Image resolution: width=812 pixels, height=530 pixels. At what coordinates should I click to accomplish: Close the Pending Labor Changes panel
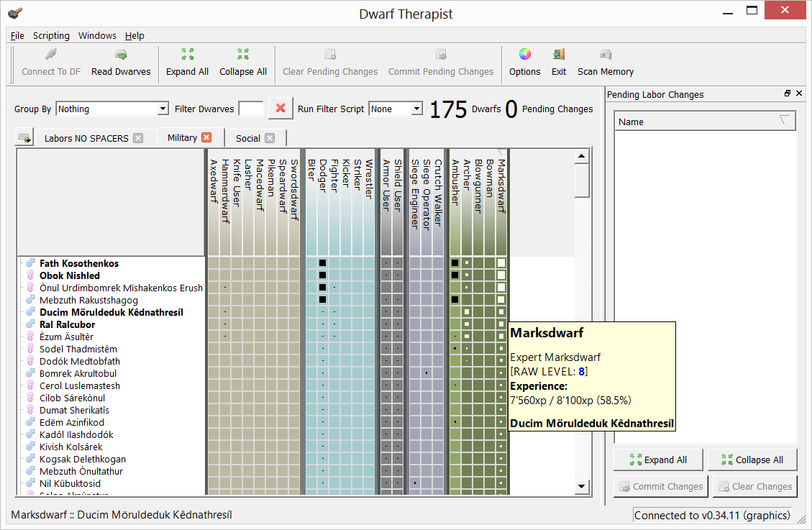click(799, 93)
